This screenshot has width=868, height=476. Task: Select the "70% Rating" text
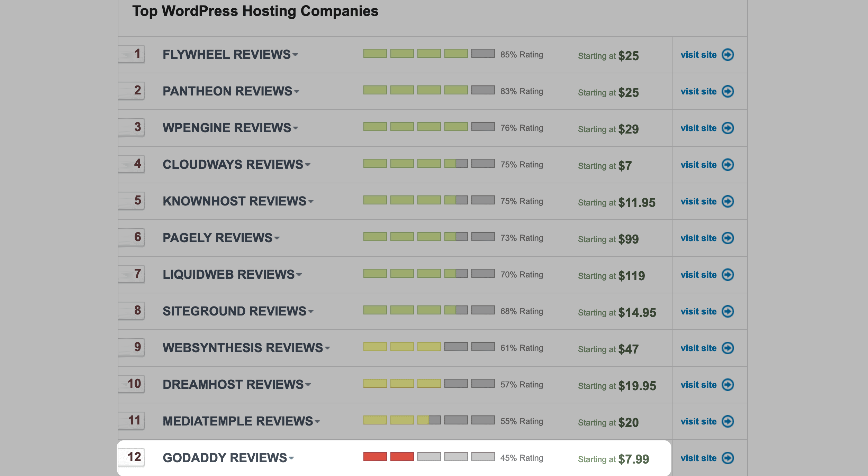(522, 275)
